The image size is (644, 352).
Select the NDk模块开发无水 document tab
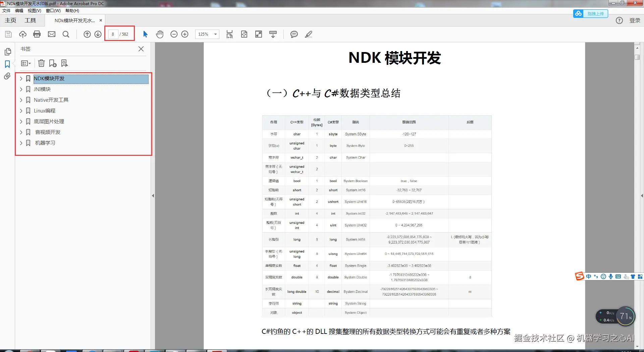click(x=75, y=20)
